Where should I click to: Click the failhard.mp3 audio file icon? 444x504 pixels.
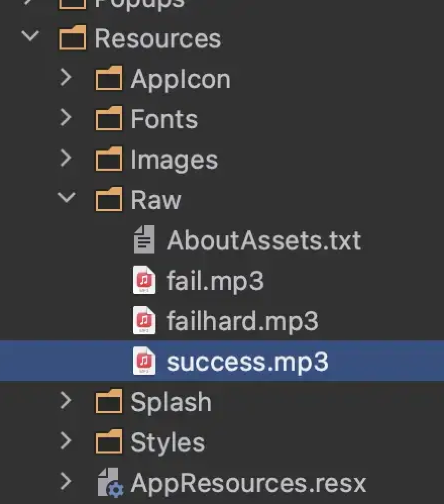click(144, 321)
